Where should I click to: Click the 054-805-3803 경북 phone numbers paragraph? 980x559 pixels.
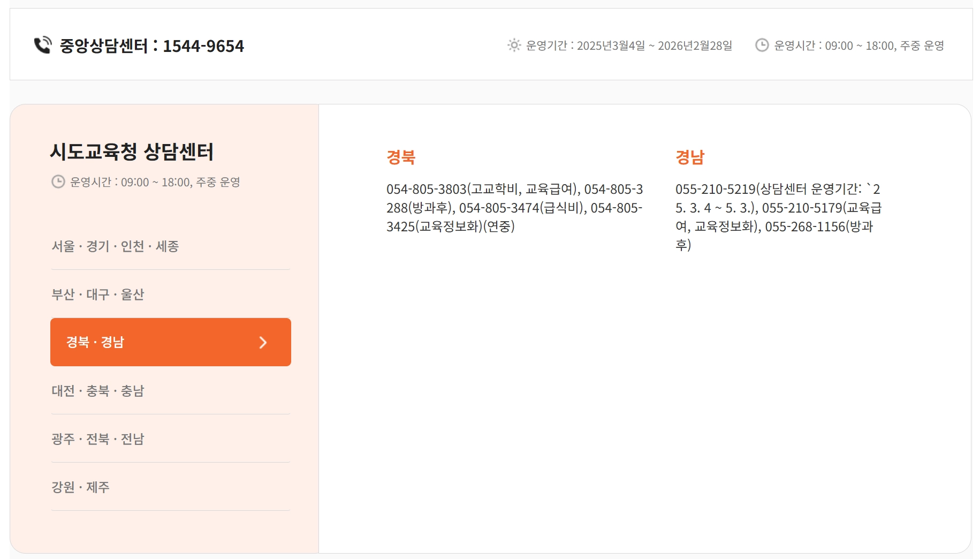click(x=515, y=208)
